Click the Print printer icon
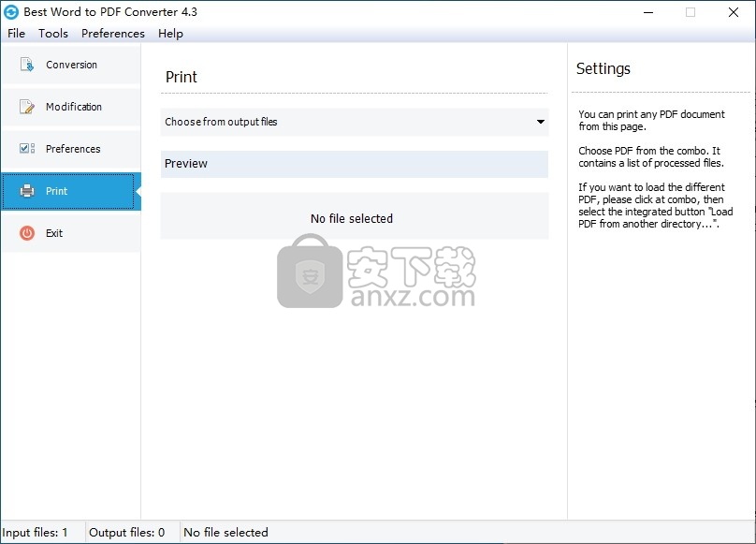The height and width of the screenshot is (544, 756). [x=27, y=191]
